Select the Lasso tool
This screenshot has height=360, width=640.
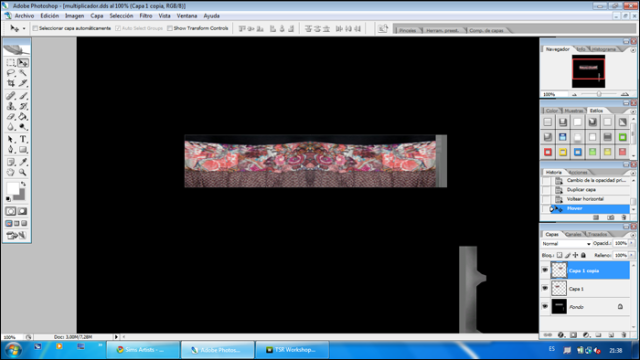pyautogui.click(x=11, y=73)
